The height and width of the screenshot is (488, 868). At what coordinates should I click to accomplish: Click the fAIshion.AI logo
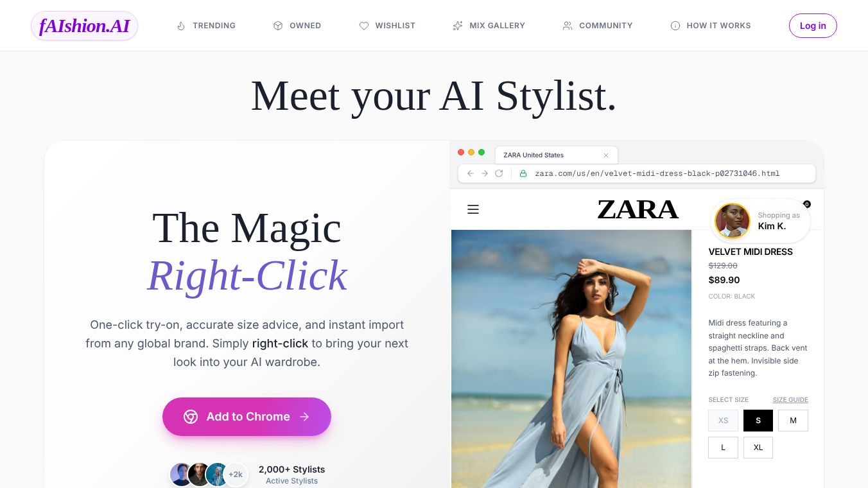[x=84, y=26]
